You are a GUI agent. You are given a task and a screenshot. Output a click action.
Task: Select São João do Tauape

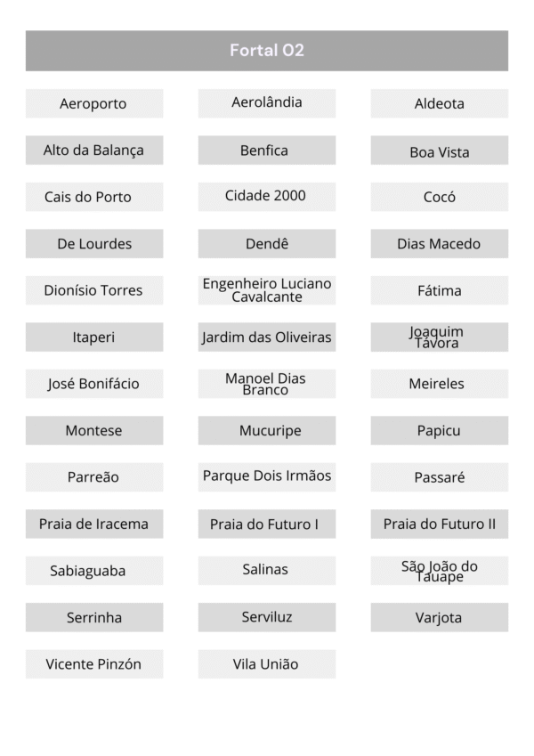pos(440,571)
